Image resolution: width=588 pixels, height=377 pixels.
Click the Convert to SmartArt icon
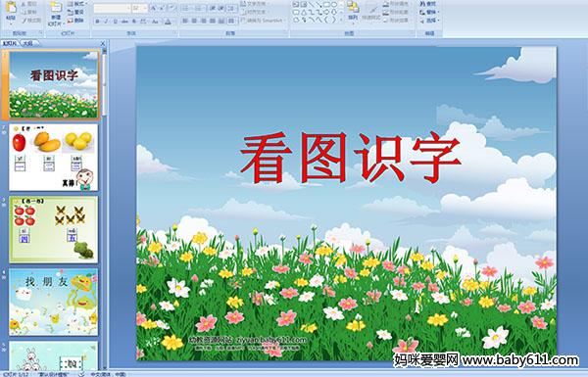[243, 21]
